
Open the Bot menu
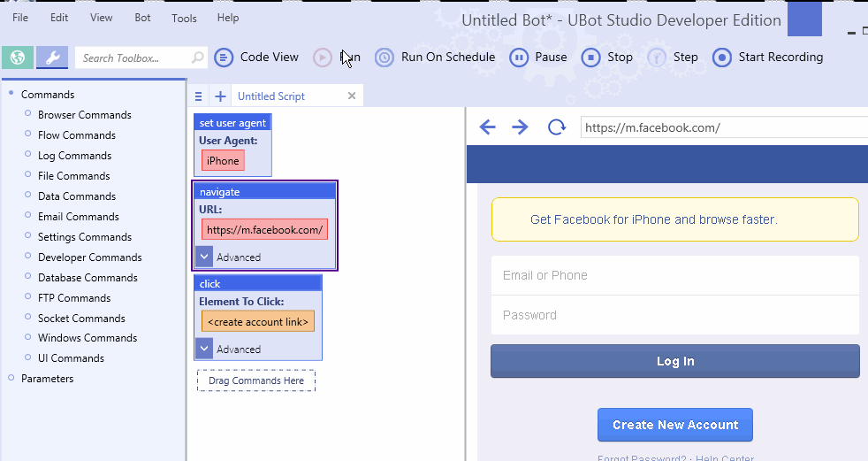[x=142, y=18]
